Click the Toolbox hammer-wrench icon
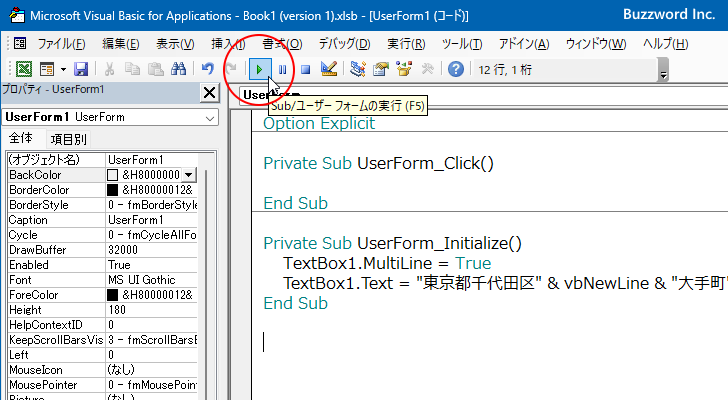The image size is (728, 400). pyautogui.click(x=427, y=69)
